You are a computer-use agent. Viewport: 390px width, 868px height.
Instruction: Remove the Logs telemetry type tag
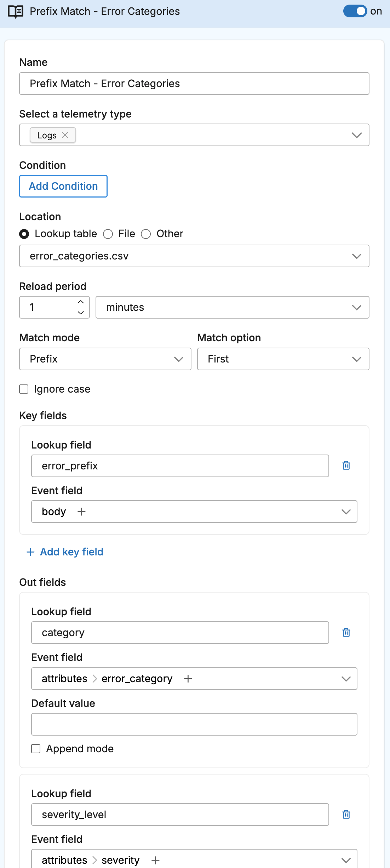tap(65, 135)
